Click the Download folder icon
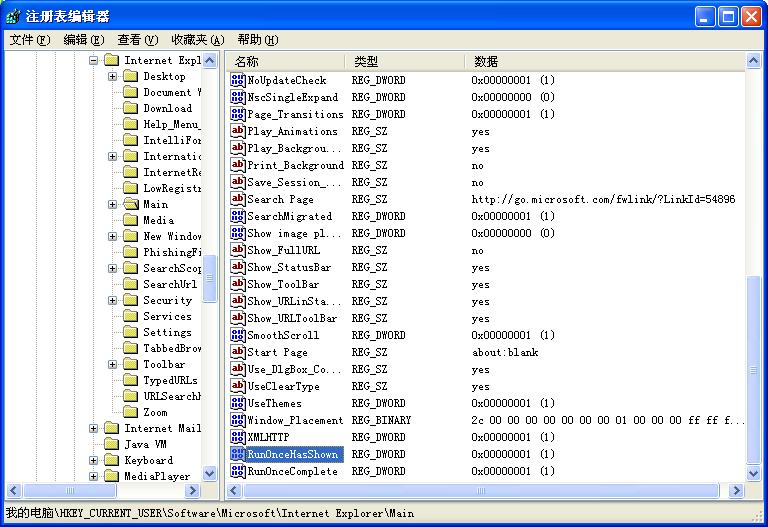Viewport: 768px width, 527px height. 131,108
